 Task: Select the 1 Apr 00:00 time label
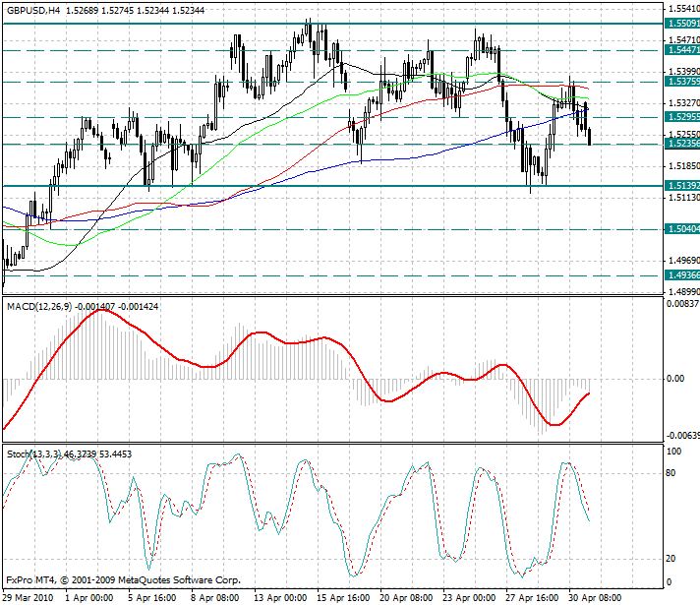pos(88,598)
